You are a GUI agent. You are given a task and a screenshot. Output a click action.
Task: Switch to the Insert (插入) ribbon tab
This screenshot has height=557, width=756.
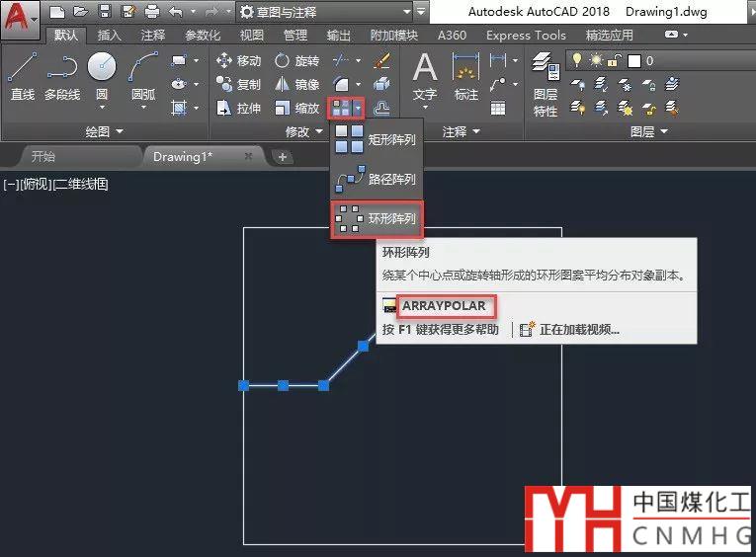click(109, 36)
